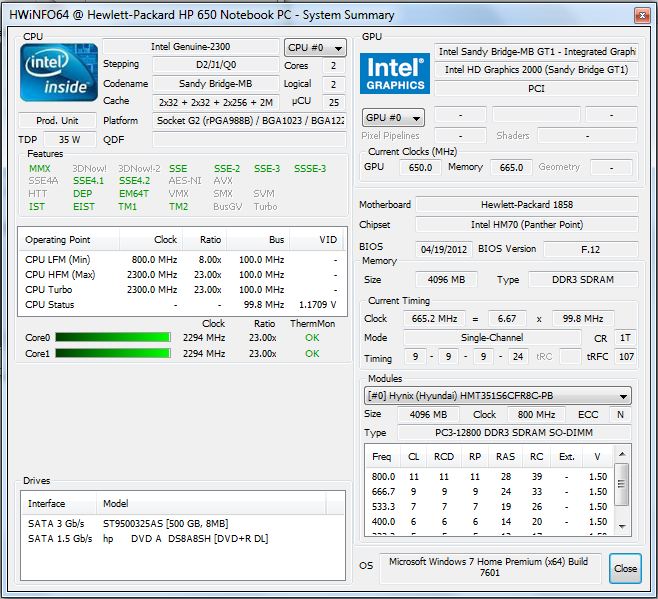Click Interface column header in Drives
This screenshot has width=658, height=599.
click(x=59, y=503)
